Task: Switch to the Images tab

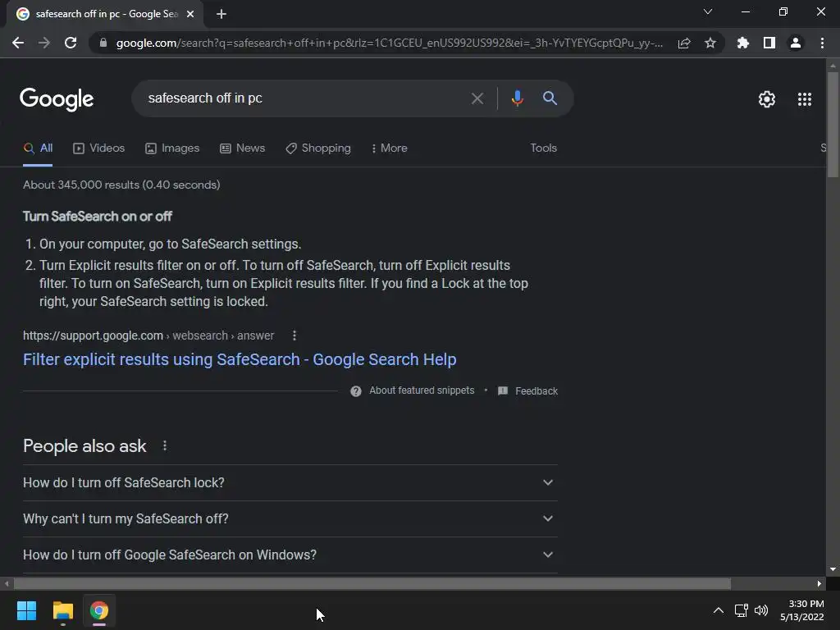Action: tap(172, 148)
